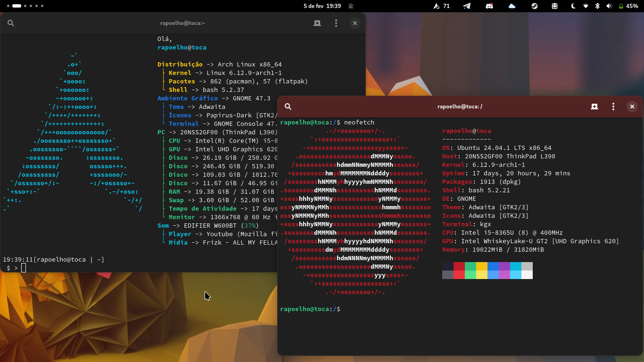The image size is (644, 362).
Task: Open the Discord tray icon
Action: (x=489, y=6)
